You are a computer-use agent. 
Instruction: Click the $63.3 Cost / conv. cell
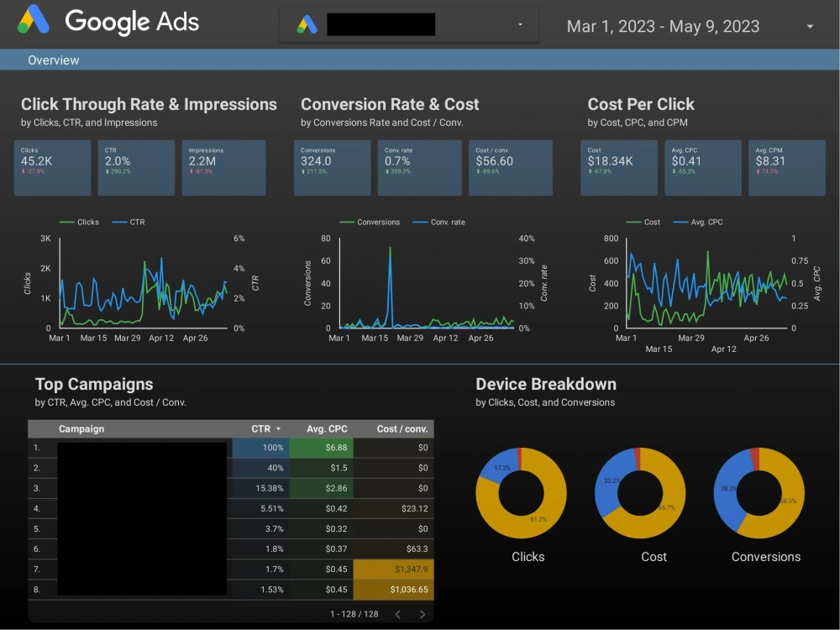pyautogui.click(x=394, y=549)
